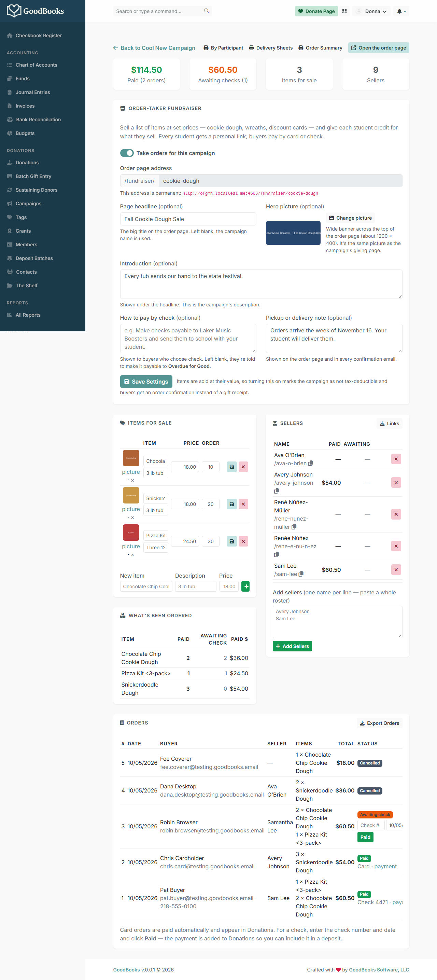Remove seller Ava O'Brien
The height and width of the screenshot is (980, 437).
click(x=396, y=459)
